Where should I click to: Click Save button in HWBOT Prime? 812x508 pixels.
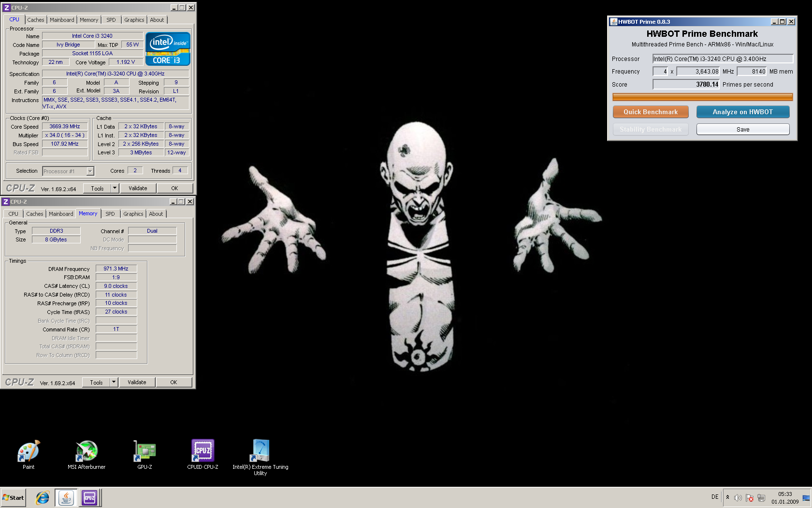click(743, 129)
